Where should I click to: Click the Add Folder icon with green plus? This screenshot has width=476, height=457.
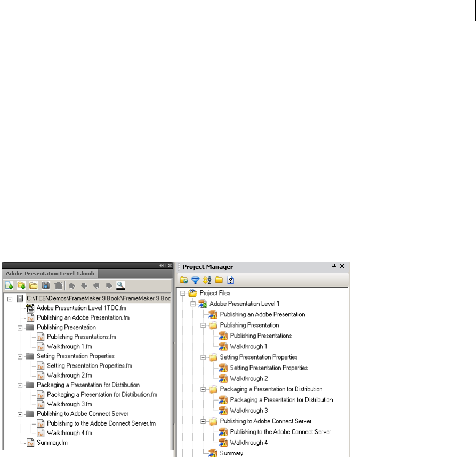pyautogui.click(x=21, y=285)
